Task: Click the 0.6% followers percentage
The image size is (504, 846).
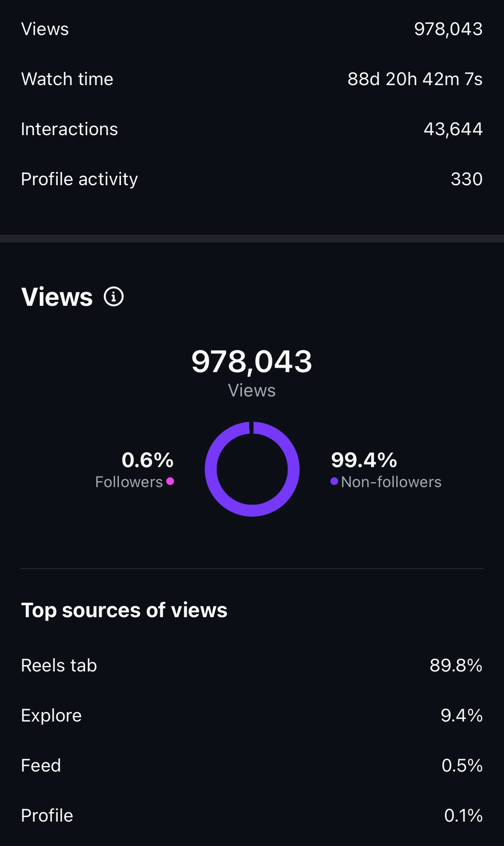Action: click(147, 460)
